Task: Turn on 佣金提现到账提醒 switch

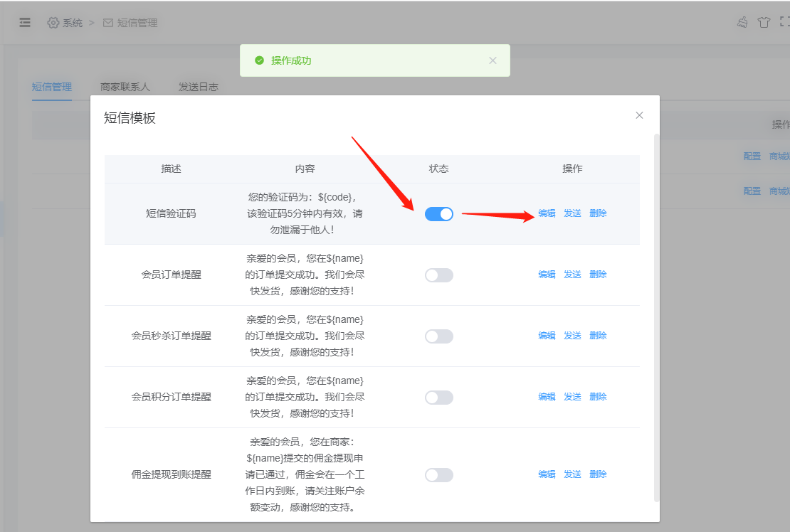Action: (439, 475)
